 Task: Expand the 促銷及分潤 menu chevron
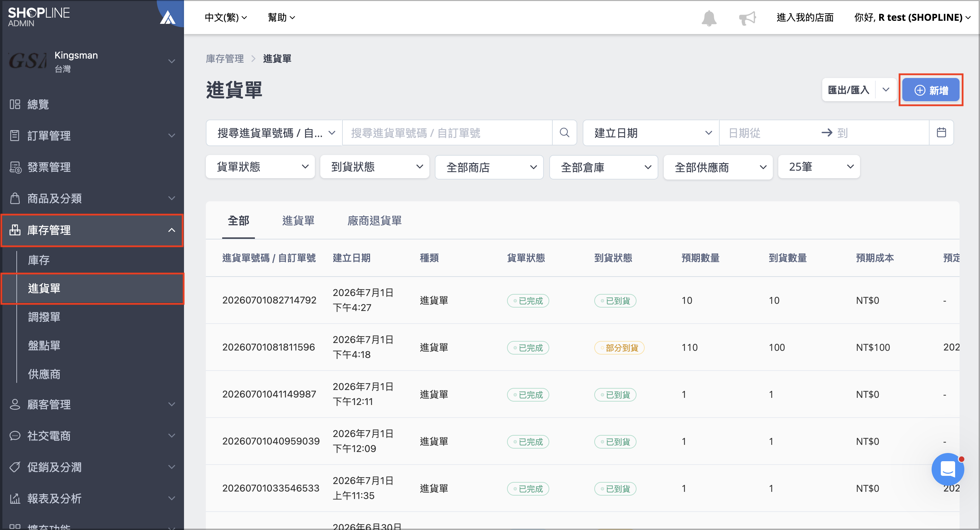coord(172,467)
